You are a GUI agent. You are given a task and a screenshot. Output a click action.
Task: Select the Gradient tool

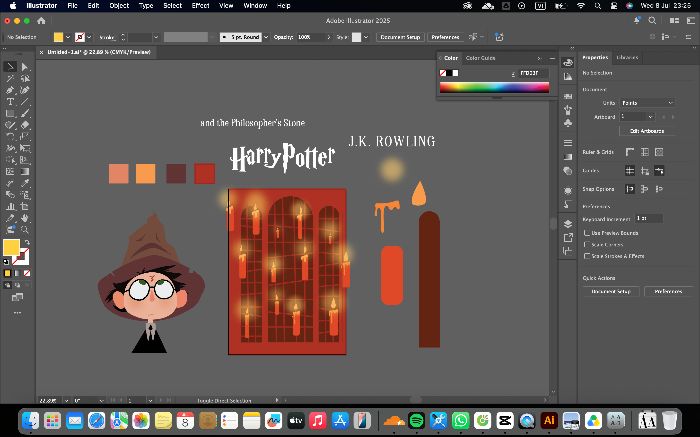[x=25, y=171]
